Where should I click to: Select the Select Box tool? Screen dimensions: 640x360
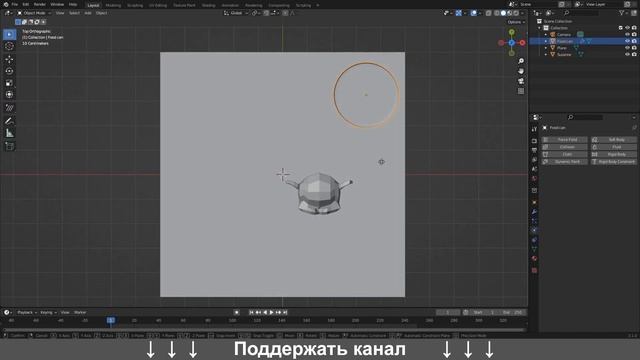[x=9, y=34]
